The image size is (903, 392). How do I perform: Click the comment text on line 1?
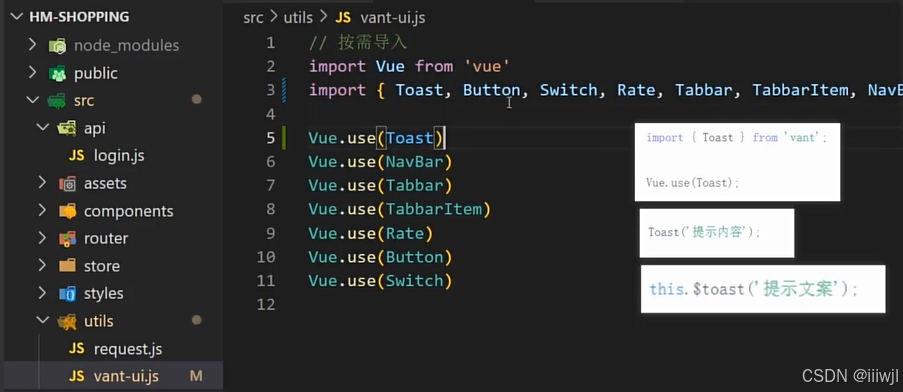(x=358, y=43)
